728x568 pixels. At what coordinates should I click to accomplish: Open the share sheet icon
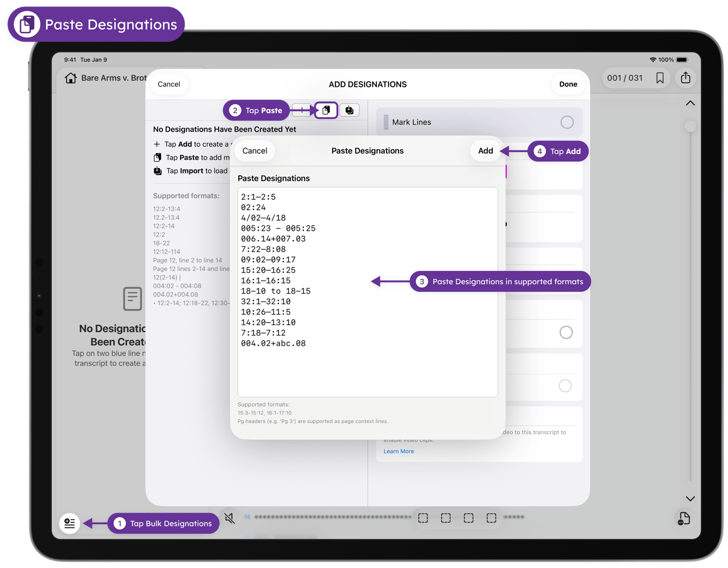click(685, 77)
